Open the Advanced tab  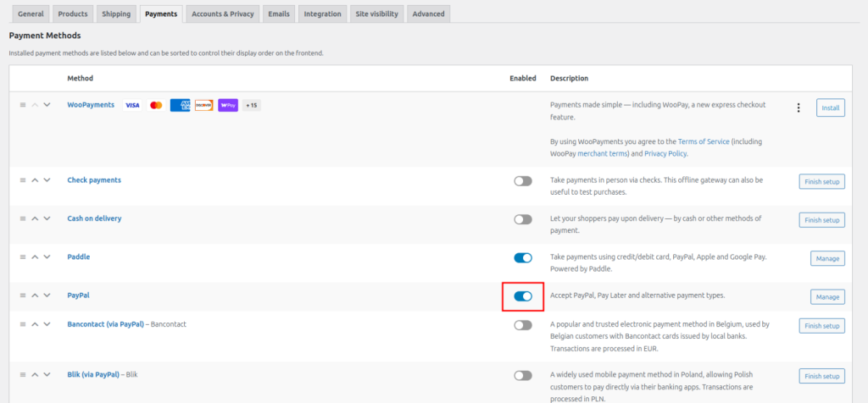coord(428,14)
